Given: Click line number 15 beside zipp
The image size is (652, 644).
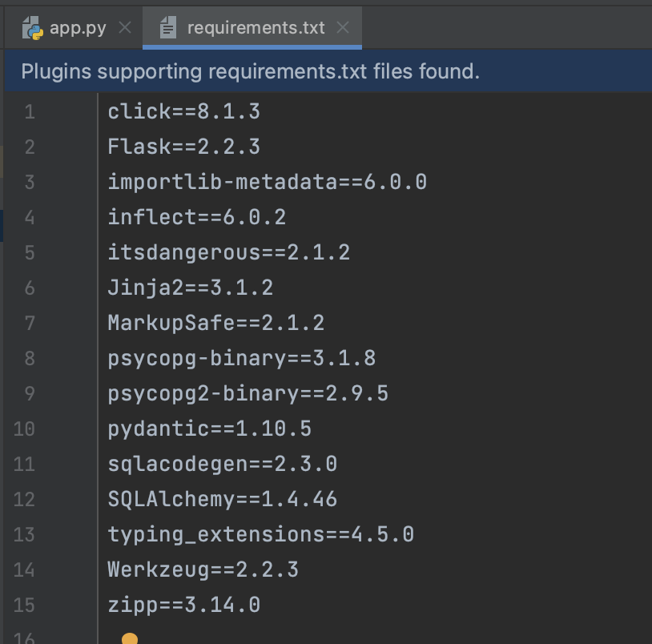Looking at the screenshot, I should pyautogui.click(x=24, y=605).
